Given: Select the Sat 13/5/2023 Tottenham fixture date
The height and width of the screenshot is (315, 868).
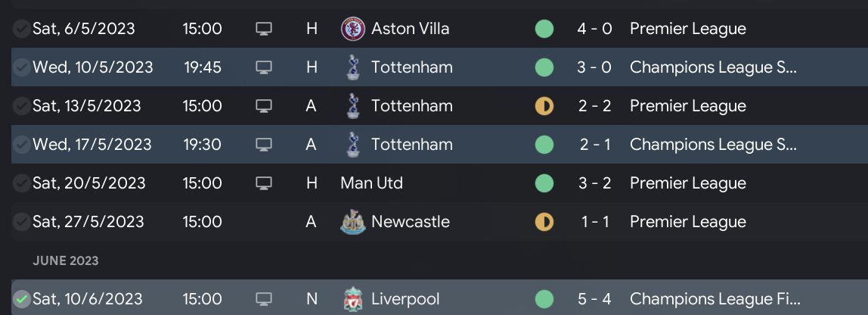Looking at the screenshot, I should pos(86,106).
